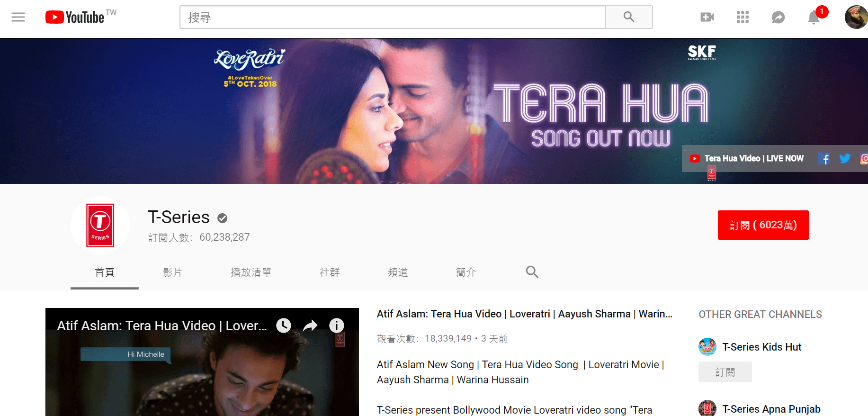Image resolution: width=868 pixels, height=416 pixels.
Task: Subscribe to T-Series Kids Hut
Action: (725, 372)
